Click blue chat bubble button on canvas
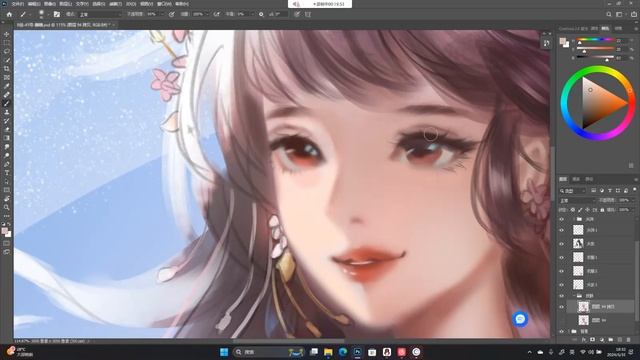This screenshot has width=640, height=360. 520,319
